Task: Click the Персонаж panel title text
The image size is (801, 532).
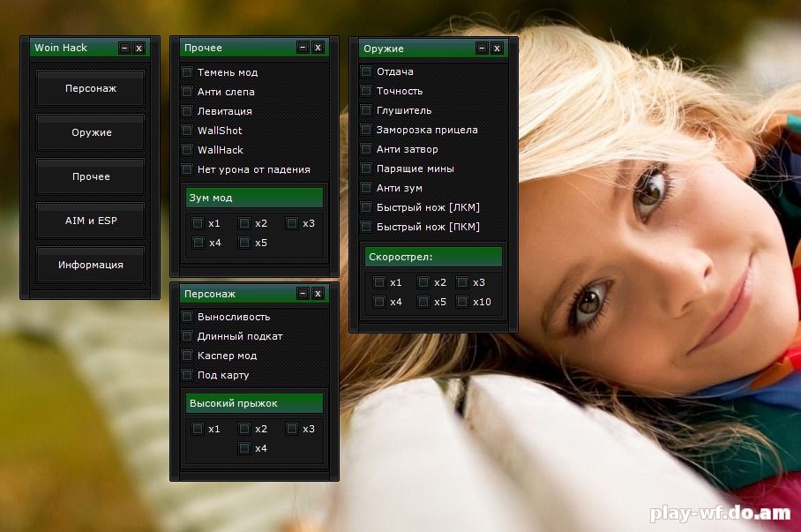Action: [x=209, y=294]
